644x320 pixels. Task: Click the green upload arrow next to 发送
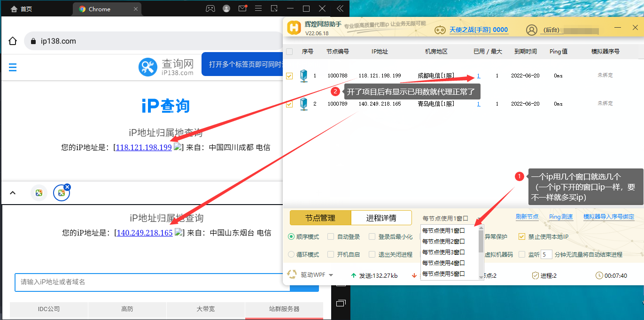[x=353, y=275]
